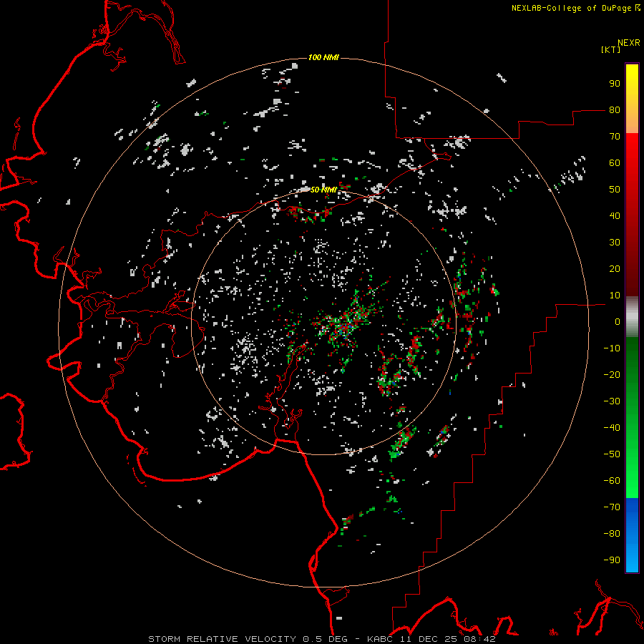Select the "[KT]" units label above the scale
Viewport: 644px width, 644px height.
click(x=611, y=49)
